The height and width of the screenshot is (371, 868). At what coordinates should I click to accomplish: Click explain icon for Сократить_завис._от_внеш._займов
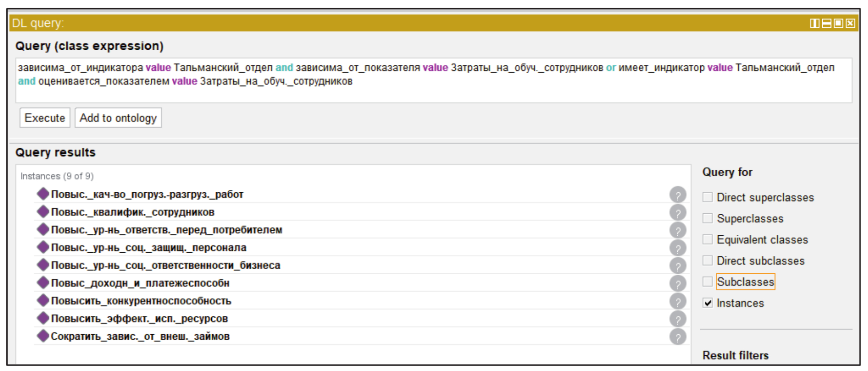pos(677,336)
